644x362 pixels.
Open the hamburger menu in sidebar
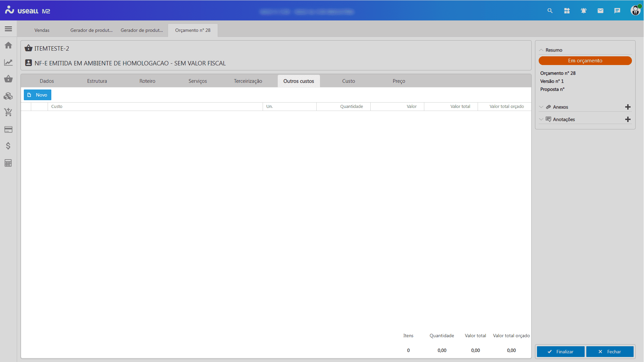(8, 29)
